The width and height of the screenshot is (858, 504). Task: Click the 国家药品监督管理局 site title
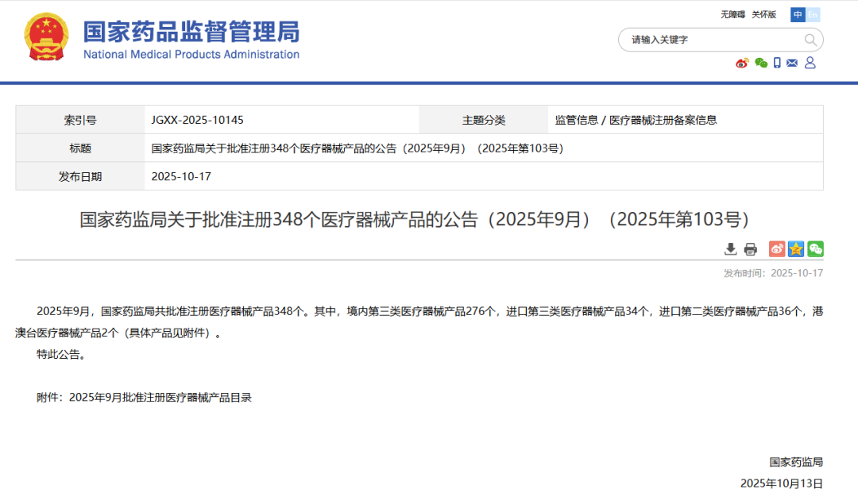coord(191,32)
